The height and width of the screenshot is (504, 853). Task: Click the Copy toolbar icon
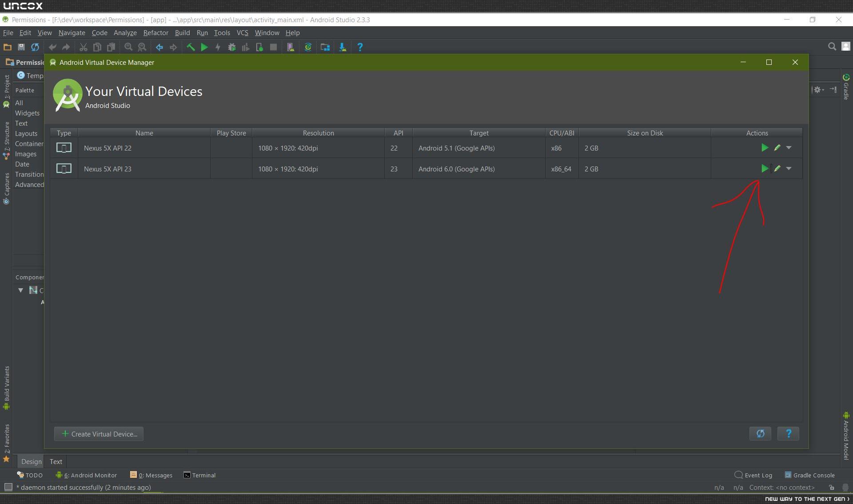click(x=97, y=47)
